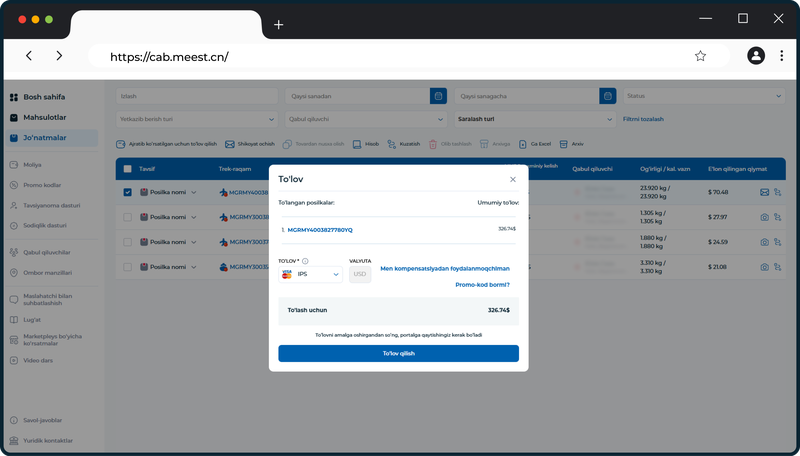800x456 pixels.
Task: Click info icon next to TO'LOV label
Action: click(305, 261)
